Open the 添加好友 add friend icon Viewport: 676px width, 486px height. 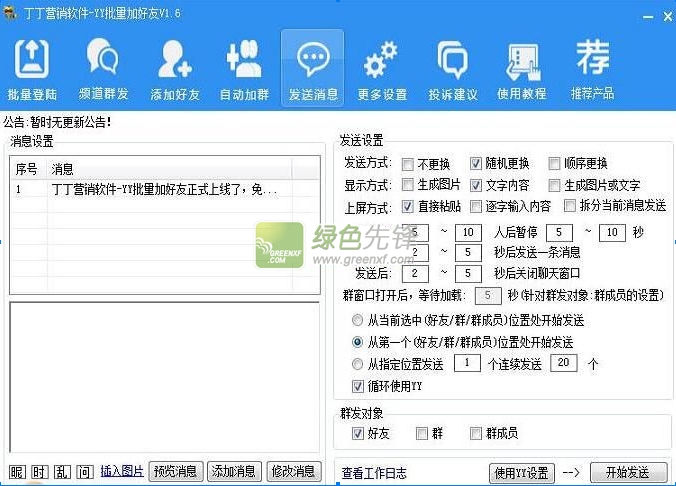pyautogui.click(x=175, y=69)
